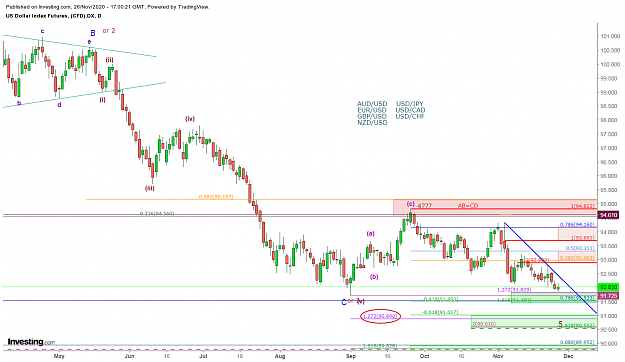Click the magenta '(b)' wave label
The width and height of the screenshot is (625, 362).
click(x=374, y=277)
